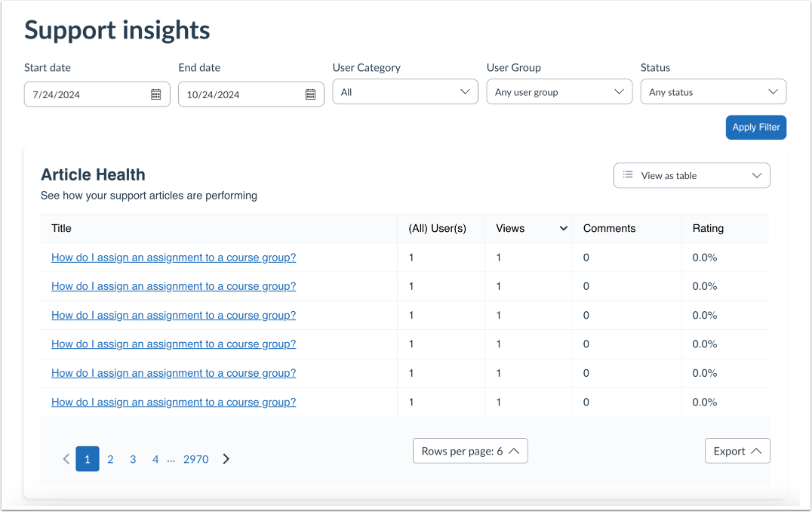The image size is (812, 512).
Task: Jump to page 2970 in pagination
Action: [195, 458]
